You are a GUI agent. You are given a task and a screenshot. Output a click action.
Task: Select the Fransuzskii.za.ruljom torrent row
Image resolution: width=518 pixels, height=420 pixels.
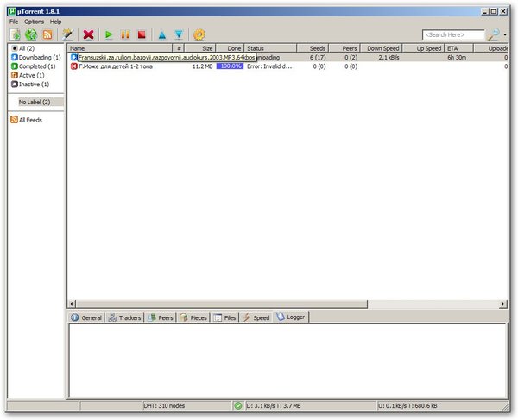tap(287, 58)
